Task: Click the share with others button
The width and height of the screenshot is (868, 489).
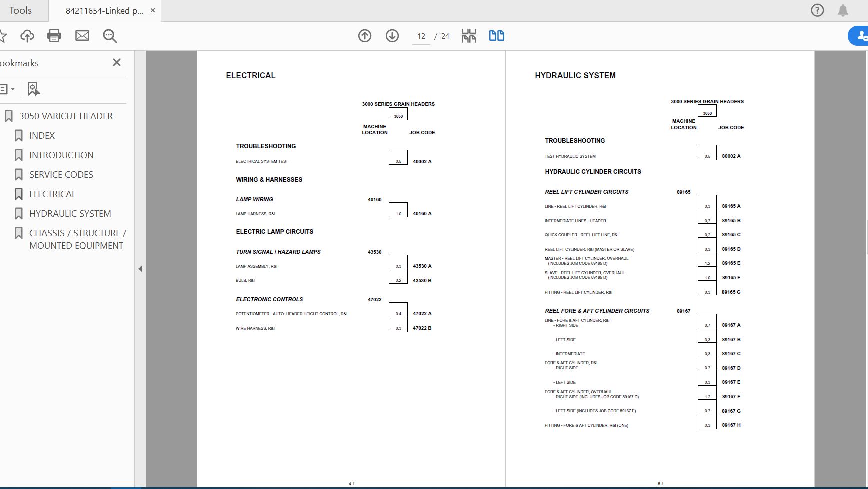Action: (x=858, y=36)
